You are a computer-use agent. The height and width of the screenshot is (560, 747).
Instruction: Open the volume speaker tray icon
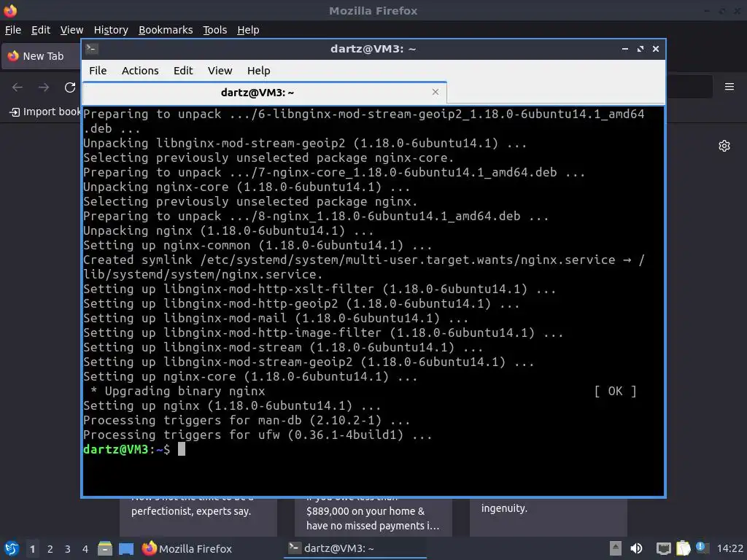tap(636, 548)
